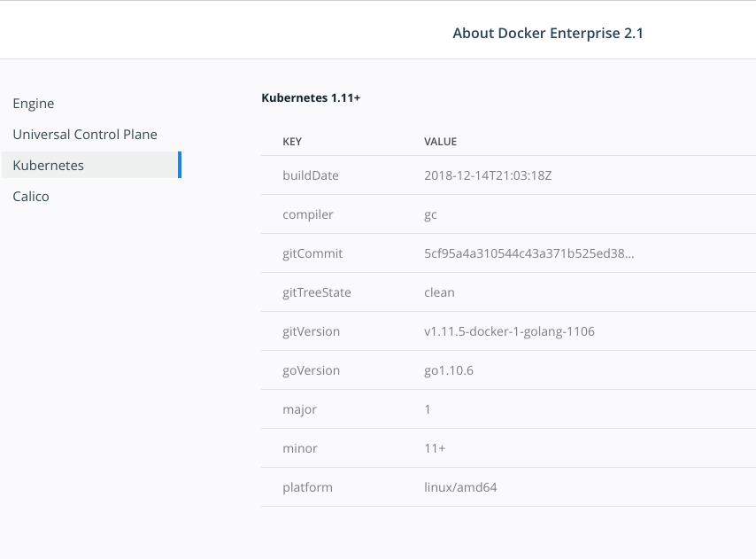
Task: Click the Kubernetes 1.11+ heading
Action: click(311, 97)
